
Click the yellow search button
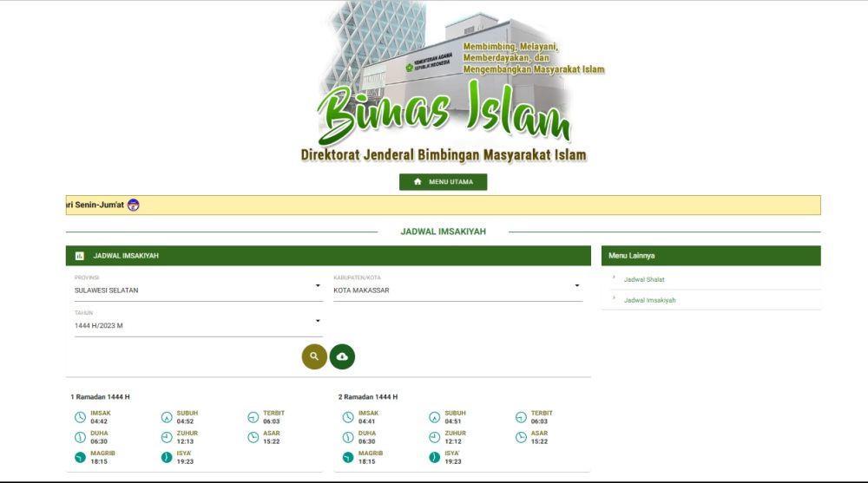pyautogui.click(x=314, y=356)
